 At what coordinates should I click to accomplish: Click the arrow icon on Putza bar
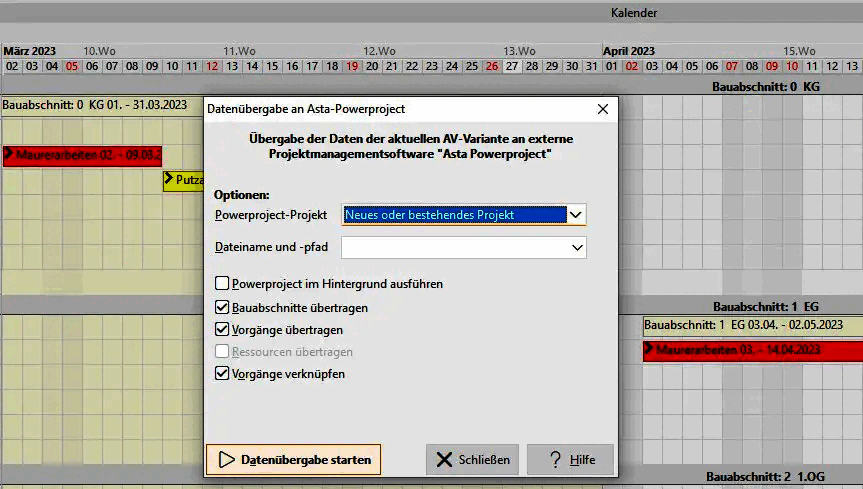(x=169, y=179)
